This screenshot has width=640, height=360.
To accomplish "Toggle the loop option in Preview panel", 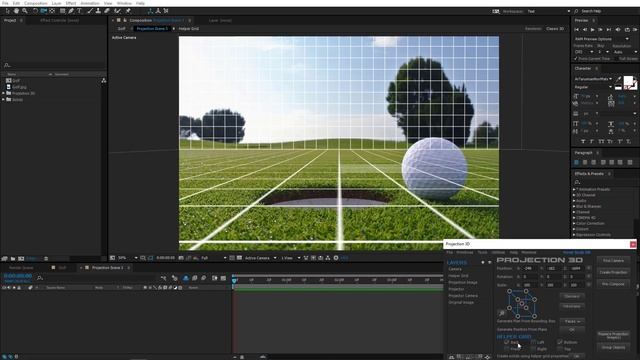I will tap(627, 29).
